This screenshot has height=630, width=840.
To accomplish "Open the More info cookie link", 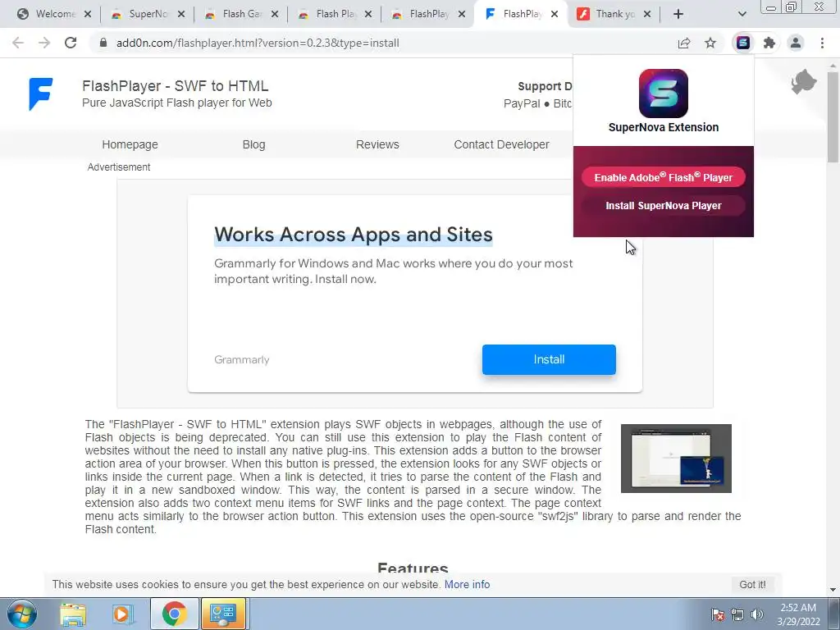I will pos(467,584).
